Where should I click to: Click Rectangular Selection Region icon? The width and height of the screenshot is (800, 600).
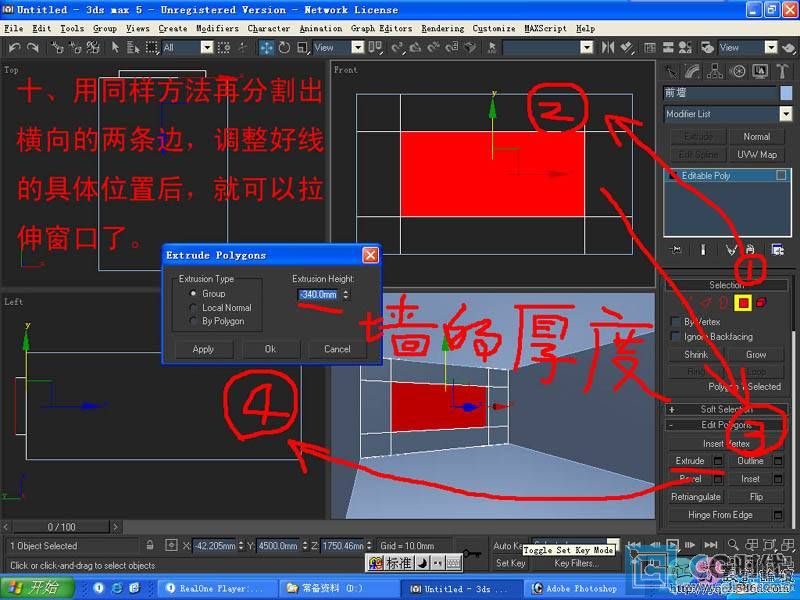click(152, 47)
